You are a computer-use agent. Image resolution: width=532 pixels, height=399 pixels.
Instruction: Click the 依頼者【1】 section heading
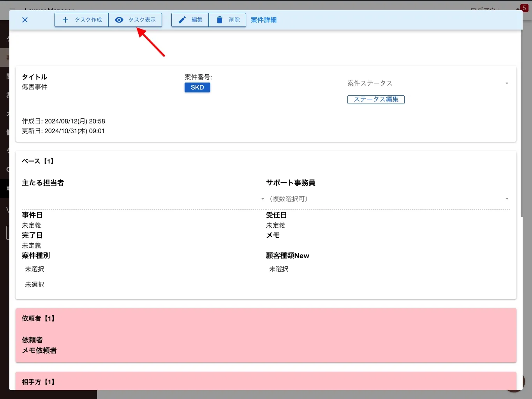(38, 318)
